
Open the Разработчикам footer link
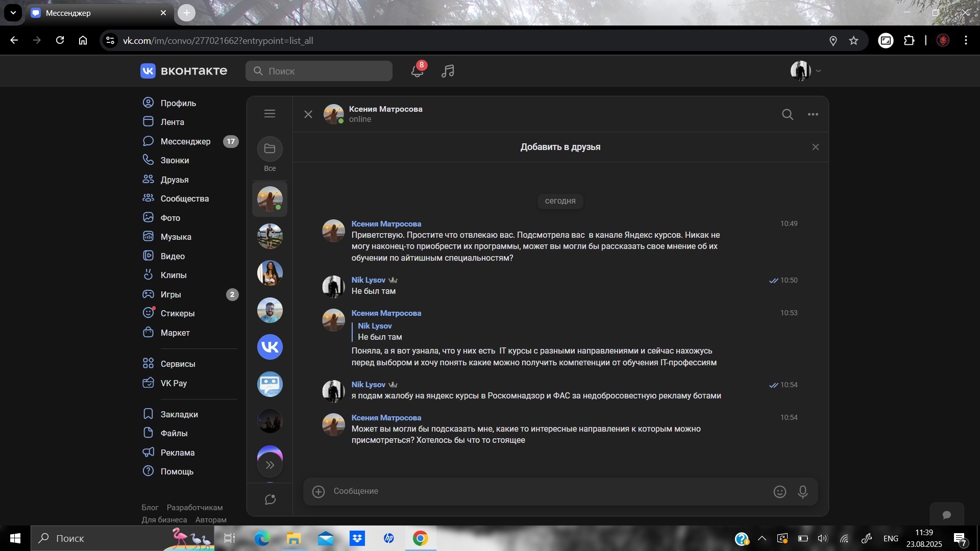pos(194,507)
